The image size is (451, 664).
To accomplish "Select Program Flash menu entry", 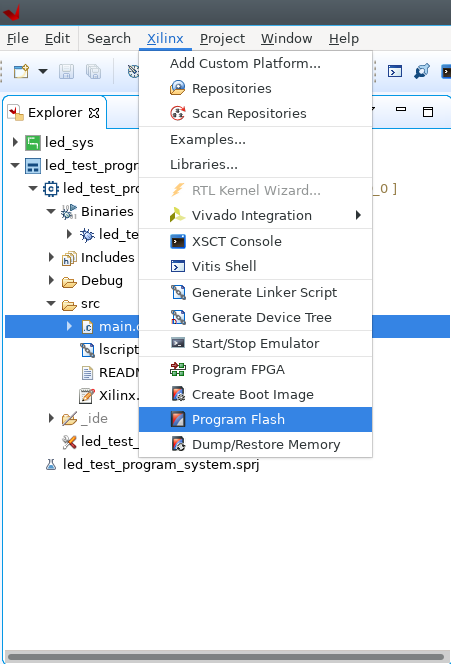I will 255,419.
